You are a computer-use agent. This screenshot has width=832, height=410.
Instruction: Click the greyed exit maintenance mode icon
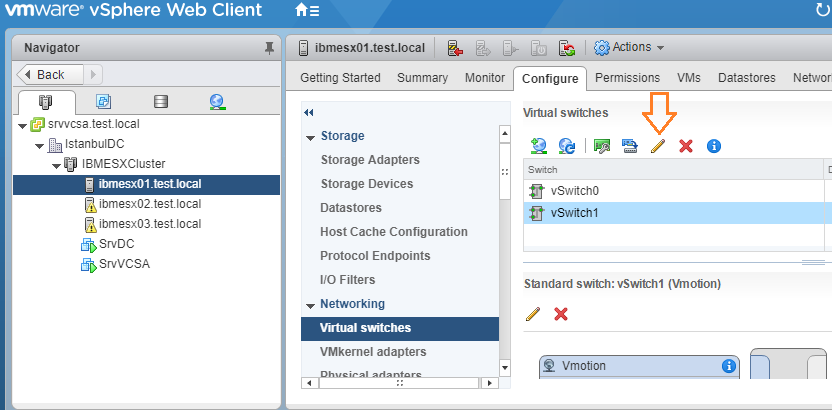[x=483, y=48]
